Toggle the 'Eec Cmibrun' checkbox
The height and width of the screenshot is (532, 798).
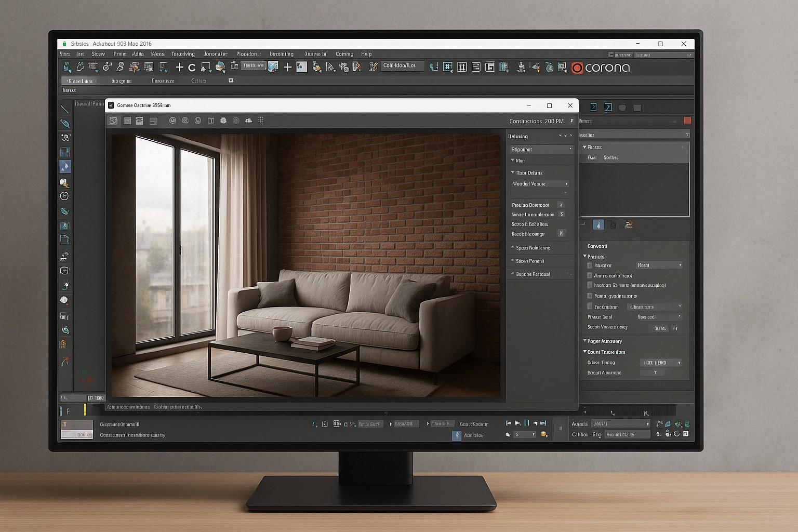pyautogui.click(x=590, y=307)
